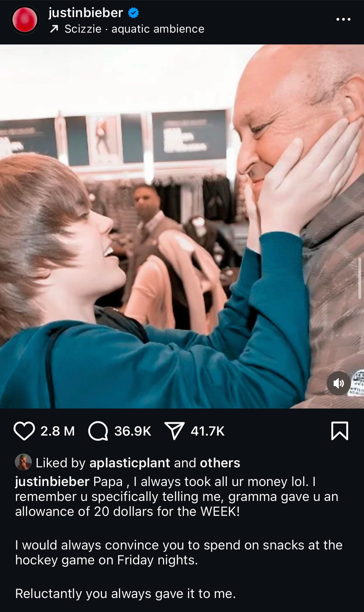Open the 36.9K comments count
Image resolution: width=364 pixels, height=612 pixels.
point(133,431)
